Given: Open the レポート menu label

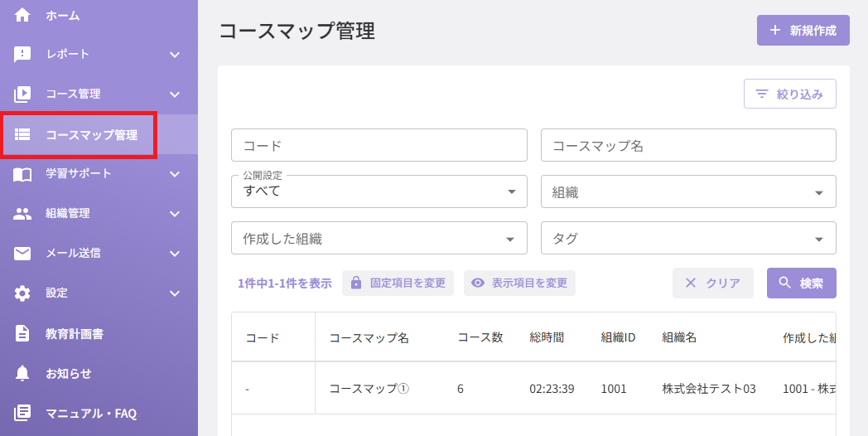Looking at the screenshot, I should (x=68, y=54).
